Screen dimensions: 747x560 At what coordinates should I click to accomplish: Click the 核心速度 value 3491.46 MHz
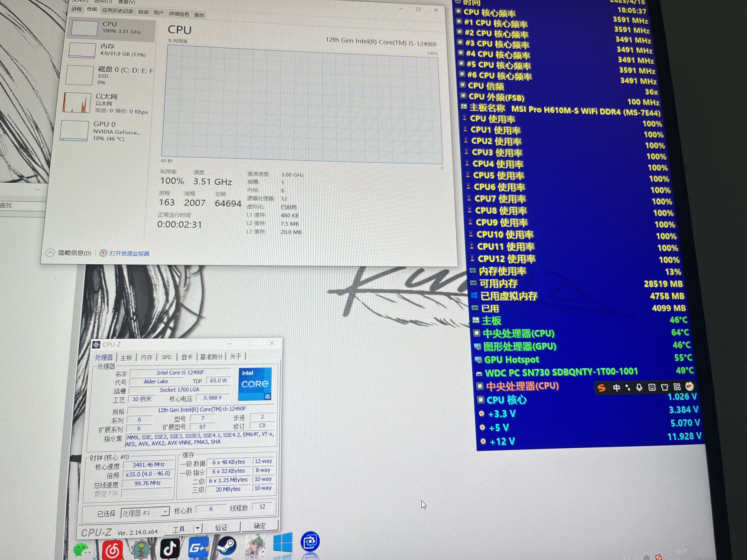click(x=149, y=464)
